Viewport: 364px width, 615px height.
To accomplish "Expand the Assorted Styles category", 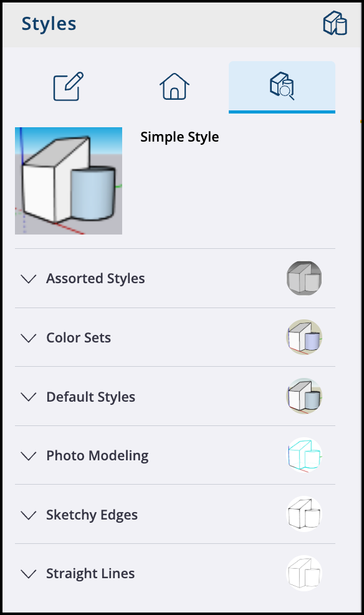I will (28, 279).
